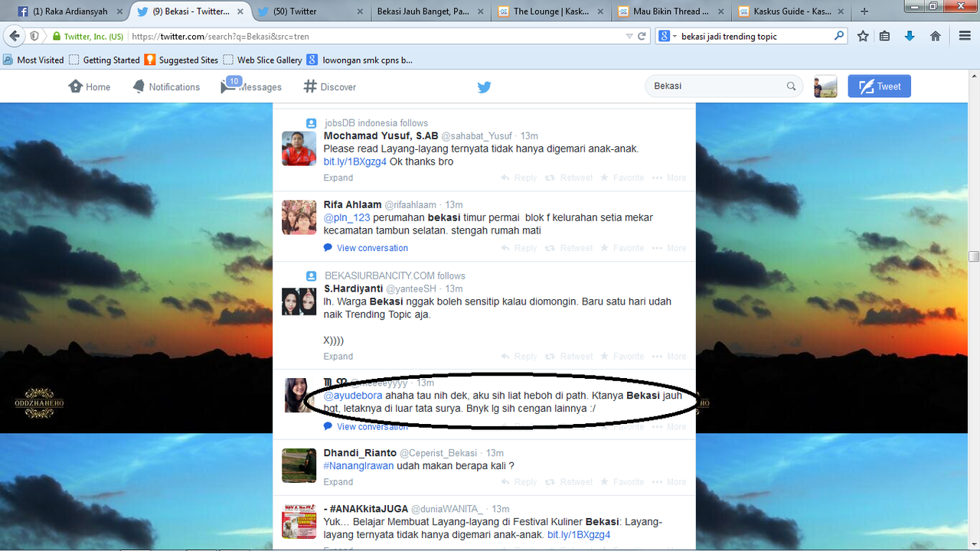Switch to The Lounge Kaskus tab

(x=550, y=11)
